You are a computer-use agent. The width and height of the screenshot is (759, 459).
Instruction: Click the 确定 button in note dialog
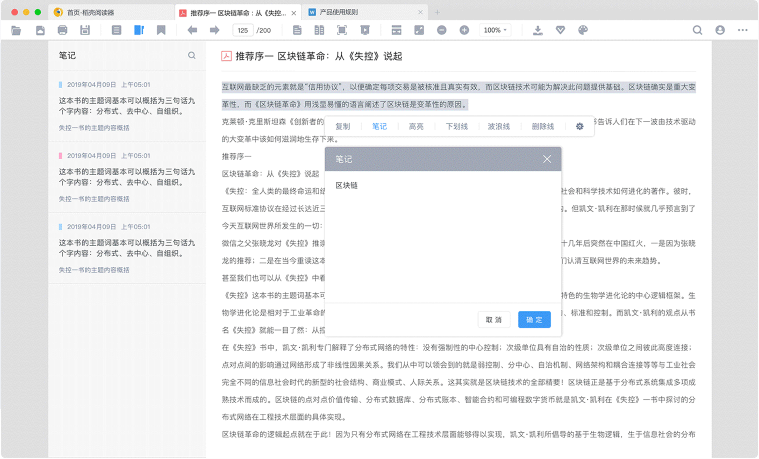point(534,319)
